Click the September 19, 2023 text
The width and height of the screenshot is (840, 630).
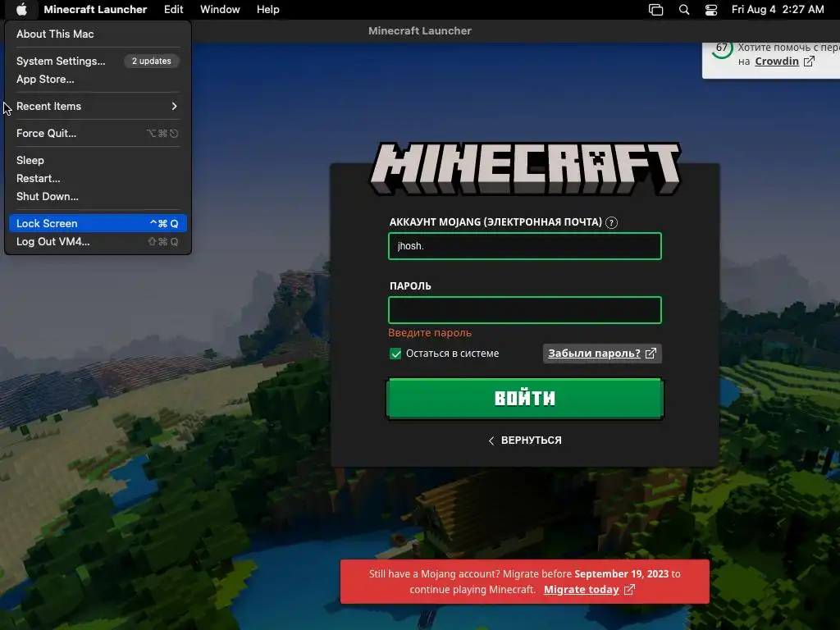(x=622, y=573)
